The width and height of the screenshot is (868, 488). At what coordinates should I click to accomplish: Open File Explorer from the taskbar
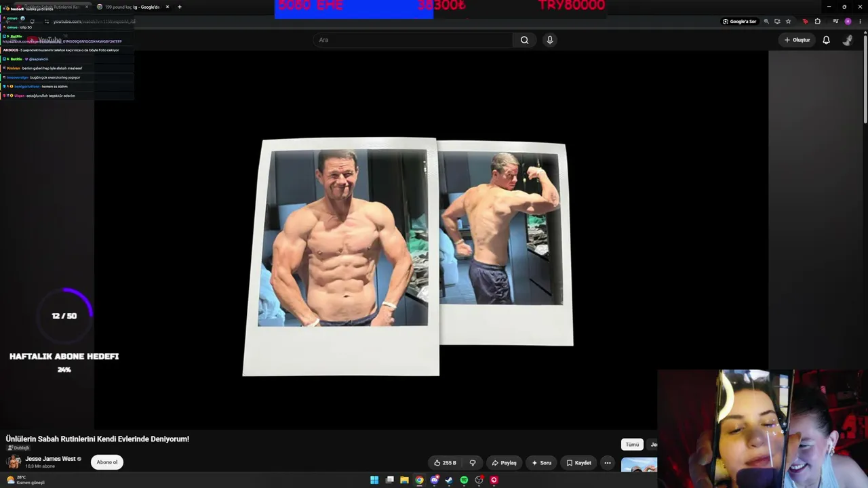404,480
